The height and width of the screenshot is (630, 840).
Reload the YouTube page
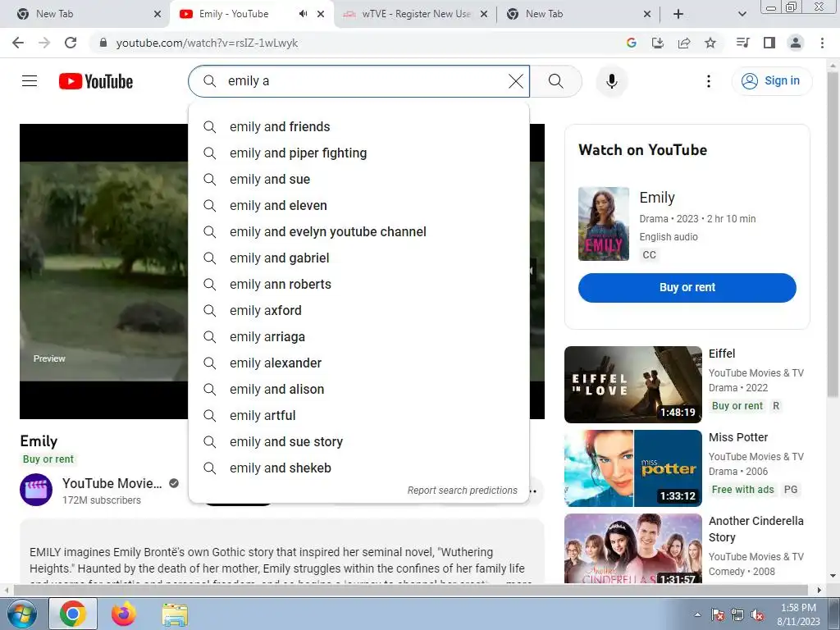coord(71,43)
